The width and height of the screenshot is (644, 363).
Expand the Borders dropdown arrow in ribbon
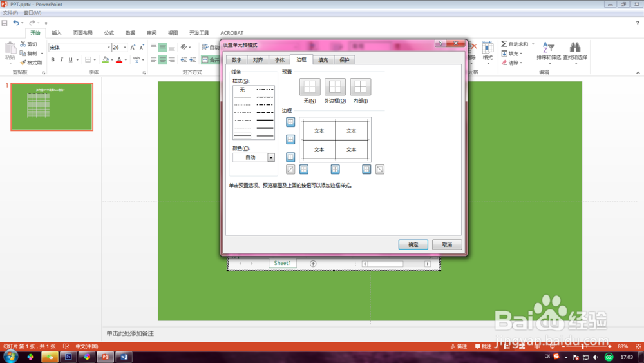tap(95, 60)
